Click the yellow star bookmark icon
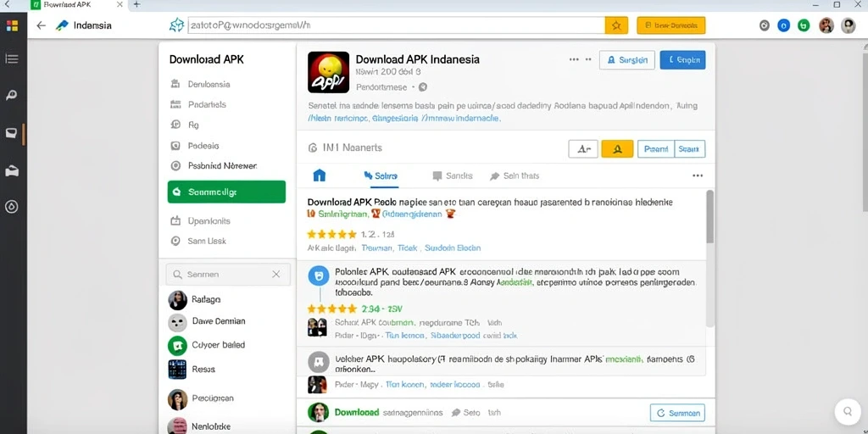Screen dimensions: 868x434 (616, 25)
